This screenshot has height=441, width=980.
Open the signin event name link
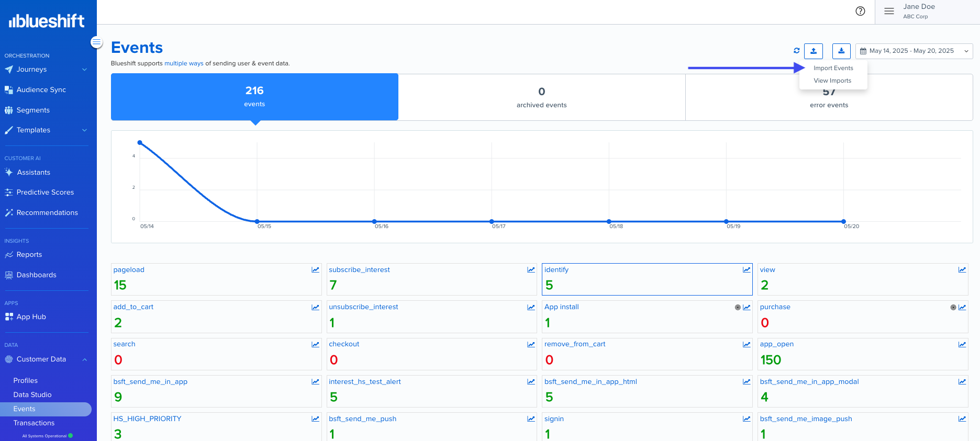(554, 419)
